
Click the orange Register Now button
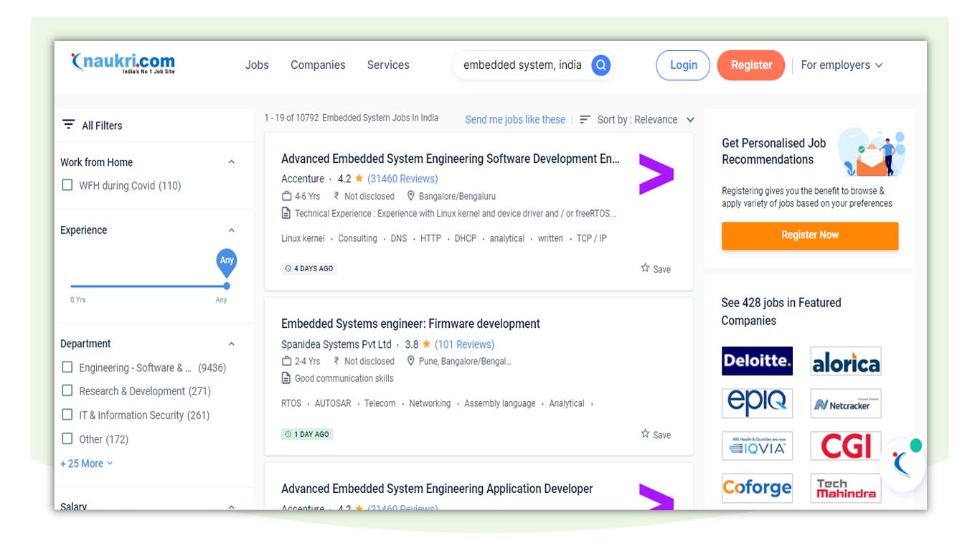810,235
